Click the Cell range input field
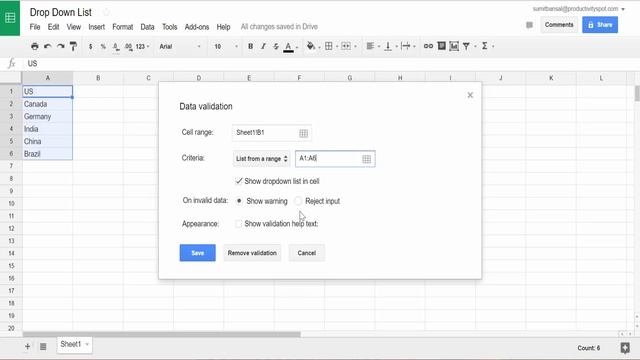Screen dimensions: 640x360 click(x=271, y=133)
